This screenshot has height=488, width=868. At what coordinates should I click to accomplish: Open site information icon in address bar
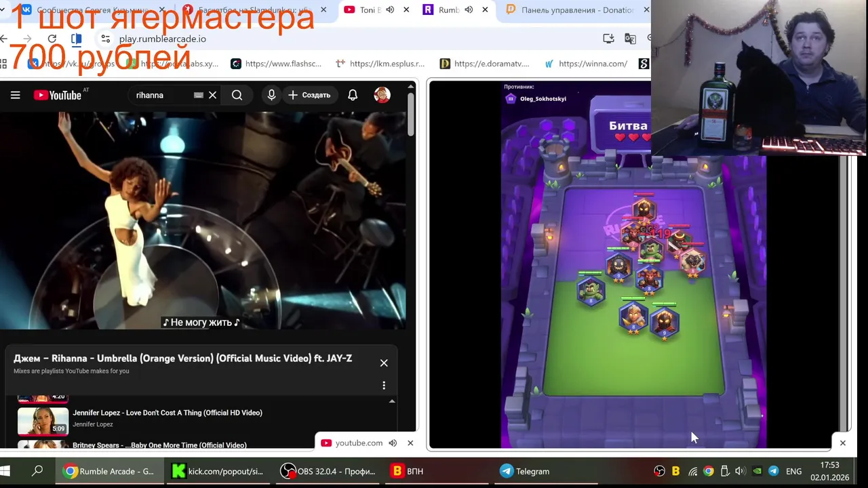(x=104, y=39)
